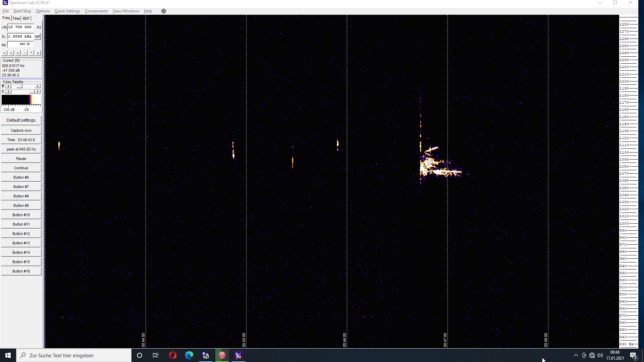Screen dimensions: 644x362
Task: Open the Options menu
Action: coord(43,11)
